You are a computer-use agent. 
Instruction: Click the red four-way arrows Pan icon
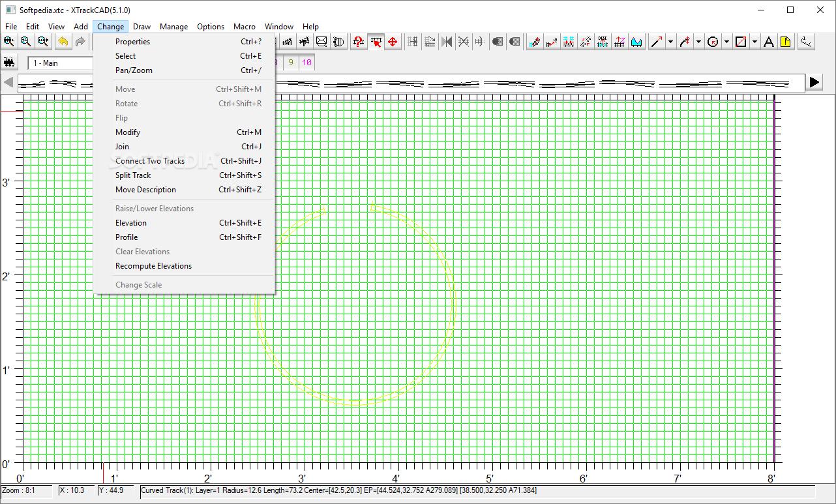[x=393, y=42]
